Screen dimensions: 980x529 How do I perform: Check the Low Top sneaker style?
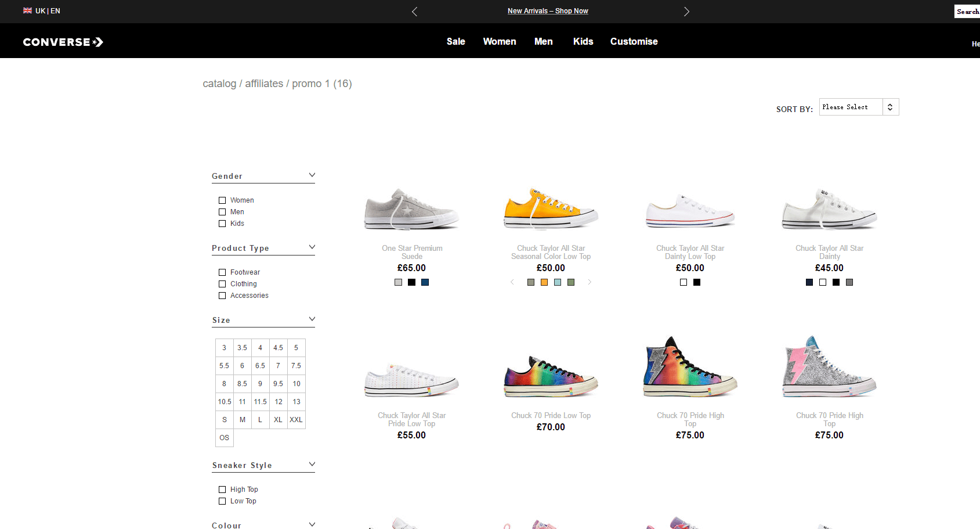(x=222, y=501)
